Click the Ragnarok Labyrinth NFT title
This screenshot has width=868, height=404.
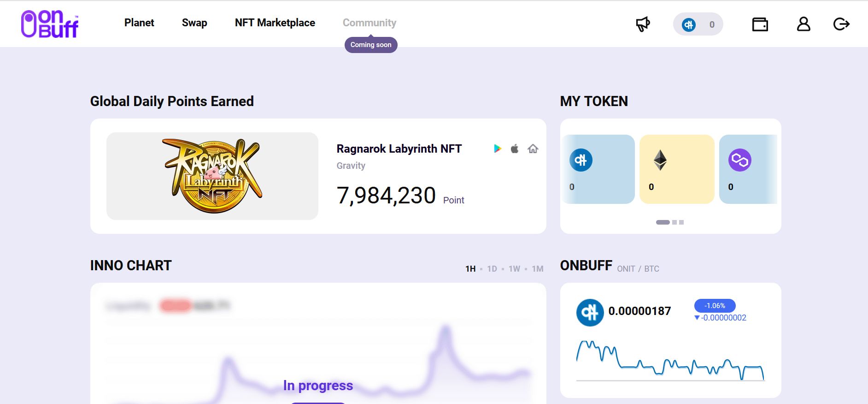point(399,149)
